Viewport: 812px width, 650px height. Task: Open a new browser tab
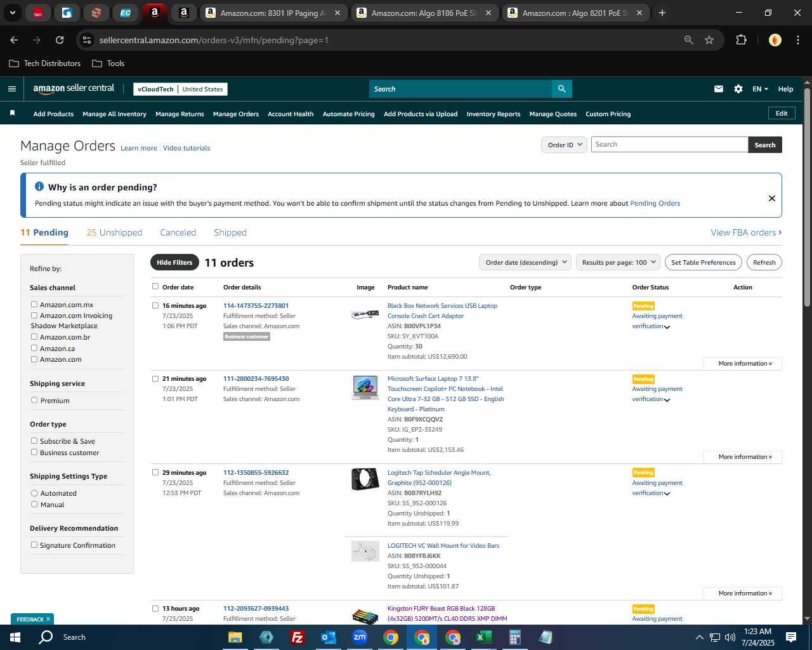(662, 13)
